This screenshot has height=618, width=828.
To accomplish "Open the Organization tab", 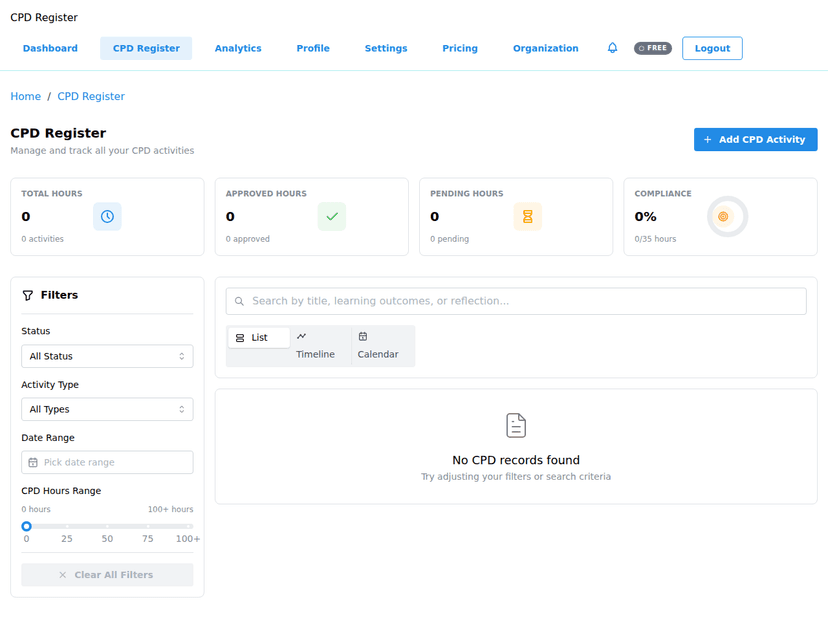I will pyautogui.click(x=545, y=48).
